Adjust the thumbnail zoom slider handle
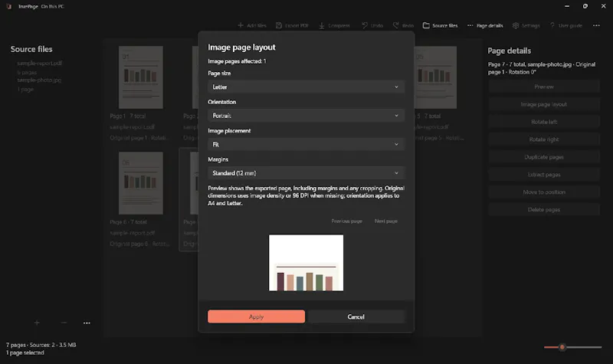 562,347
